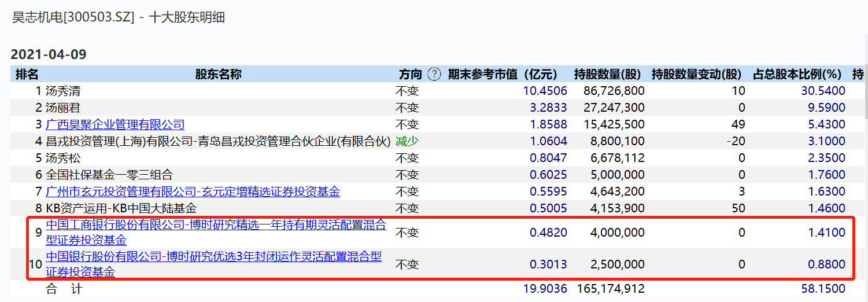Click market value 0.3013
Image resolution: width=868 pixels, height=302 pixels.
click(x=549, y=264)
